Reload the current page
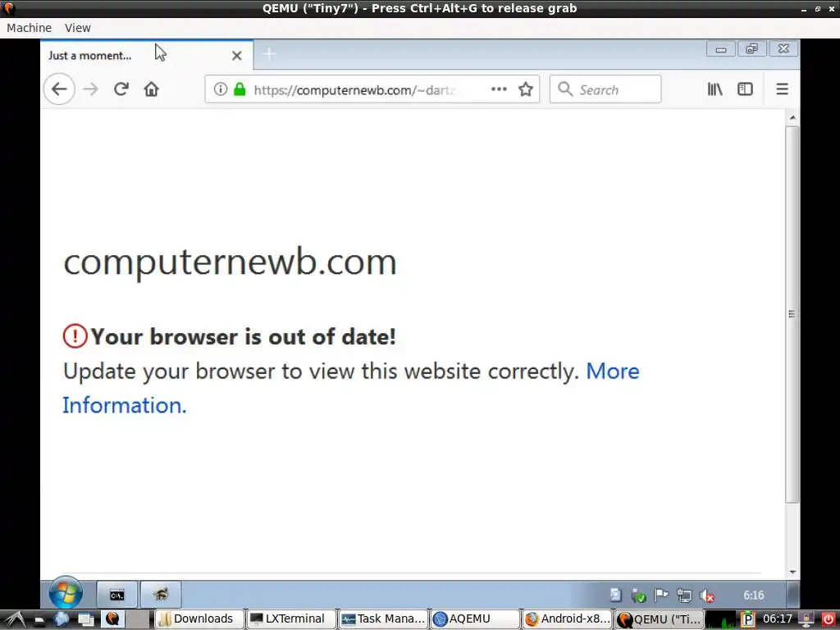Screen dimensions: 840x630 coord(121,89)
